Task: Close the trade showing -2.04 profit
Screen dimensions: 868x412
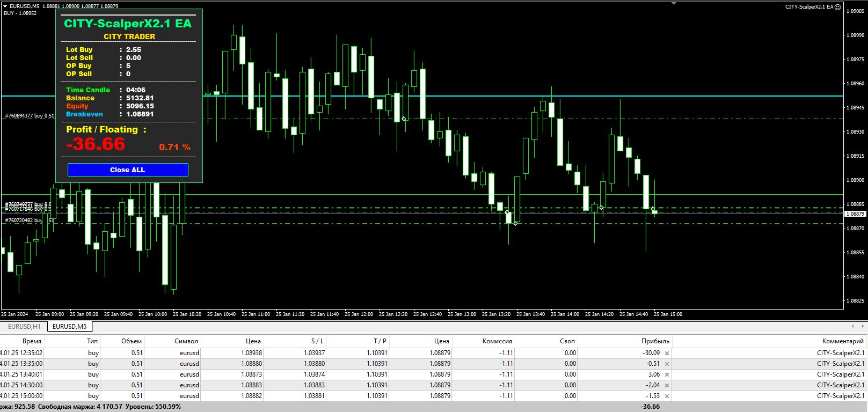Action: coord(667,386)
